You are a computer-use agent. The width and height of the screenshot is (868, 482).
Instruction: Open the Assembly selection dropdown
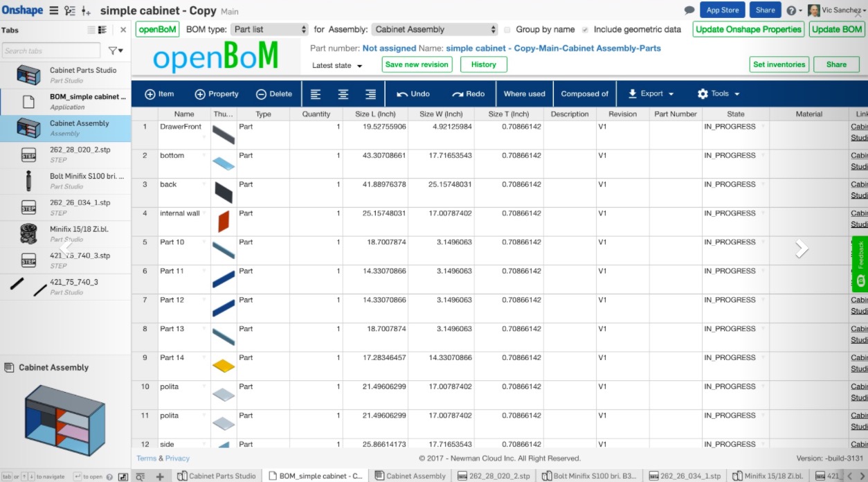click(x=435, y=29)
